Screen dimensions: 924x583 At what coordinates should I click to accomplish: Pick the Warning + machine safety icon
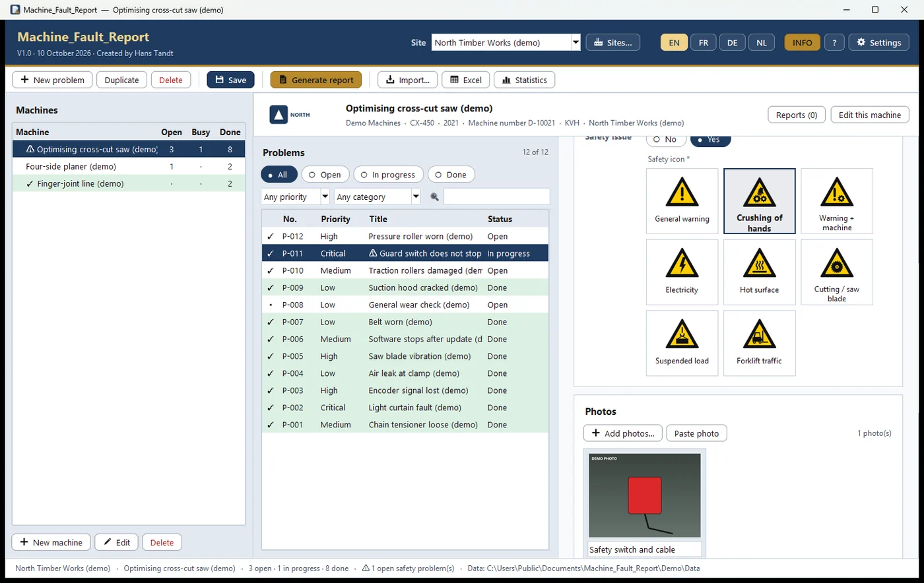(x=837, y=201)
